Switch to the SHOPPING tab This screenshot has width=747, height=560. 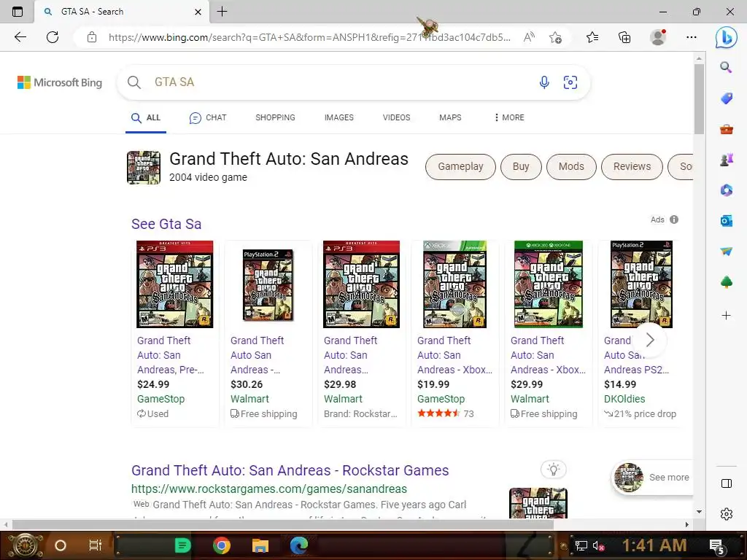click(275, 117)
